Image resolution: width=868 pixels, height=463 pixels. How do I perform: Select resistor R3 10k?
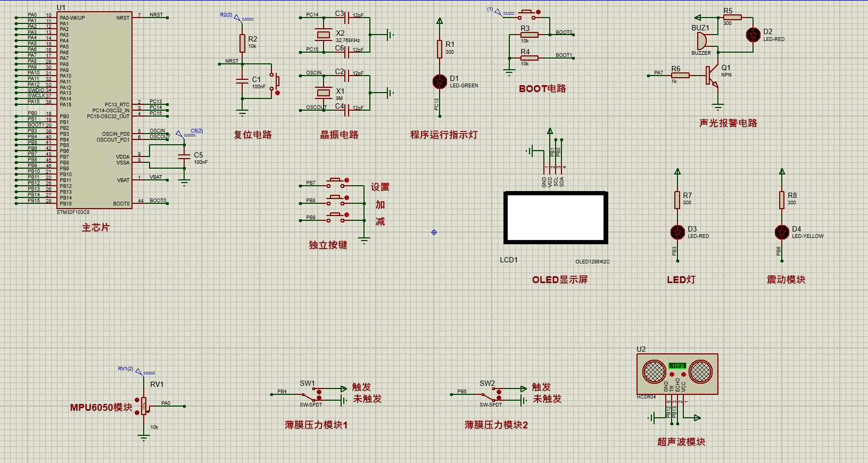[529, 35]
